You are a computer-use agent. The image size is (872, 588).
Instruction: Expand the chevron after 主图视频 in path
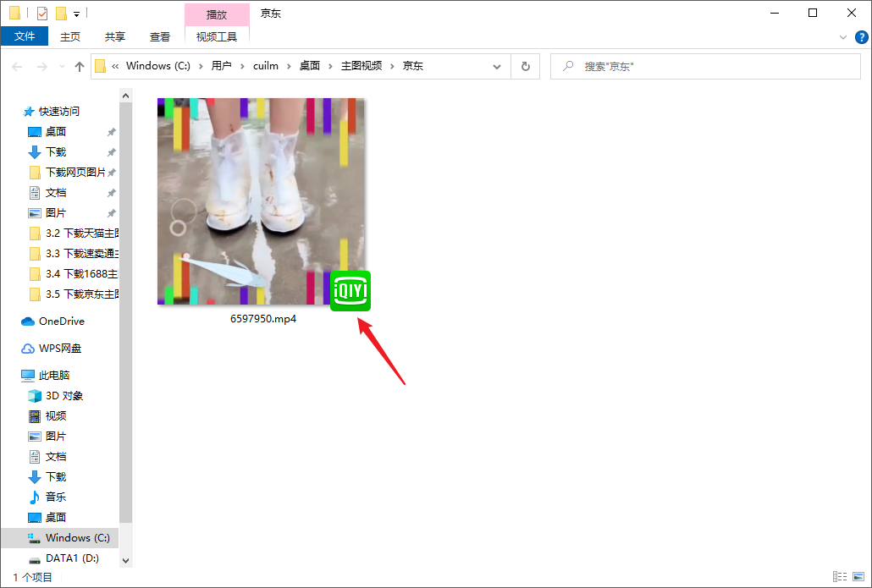[x=392, y=66]
